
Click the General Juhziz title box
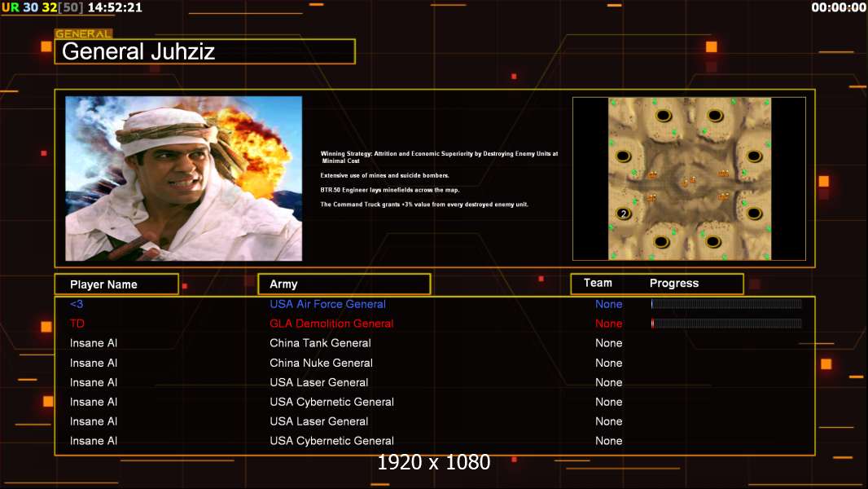(205, 51)
